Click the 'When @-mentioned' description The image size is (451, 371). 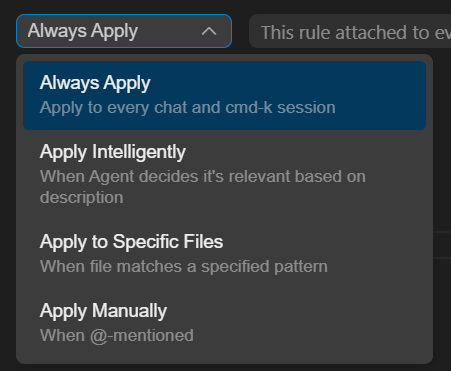pyautogui.click(x=116, y=336)
